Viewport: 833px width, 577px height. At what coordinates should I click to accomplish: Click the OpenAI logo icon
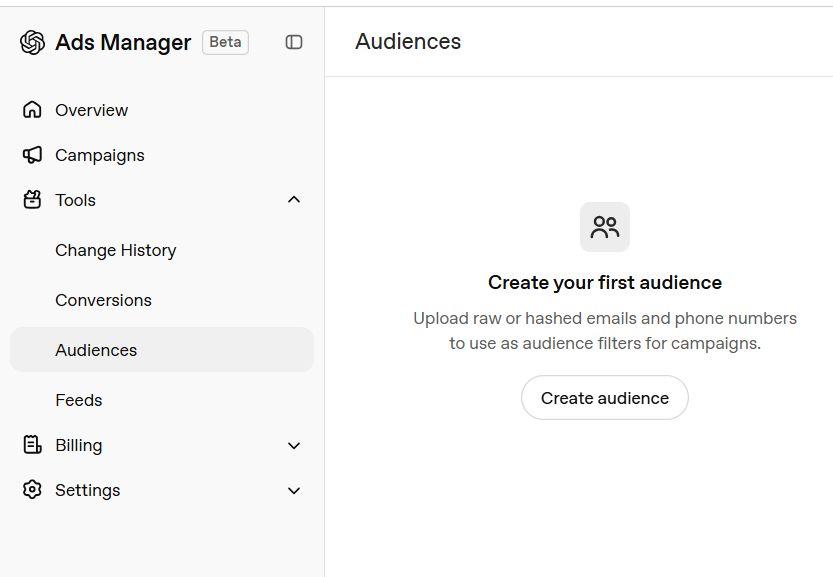pos(32,43)
